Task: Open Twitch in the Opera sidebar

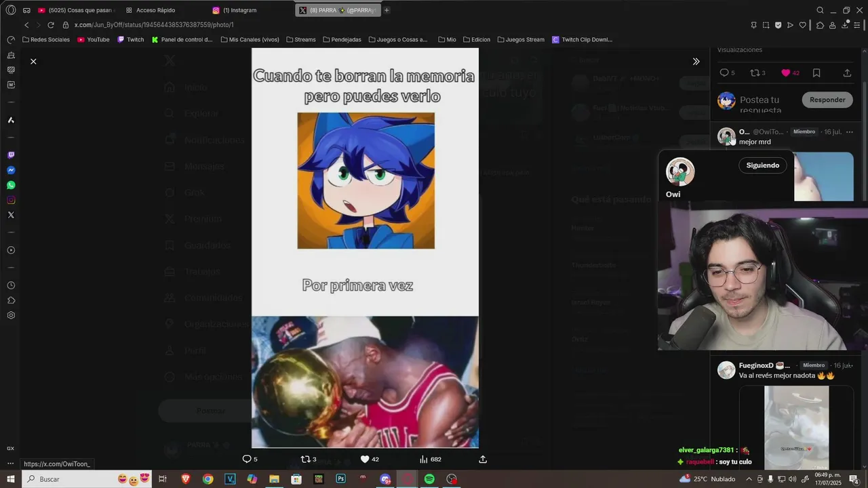Action: [11, 155]
